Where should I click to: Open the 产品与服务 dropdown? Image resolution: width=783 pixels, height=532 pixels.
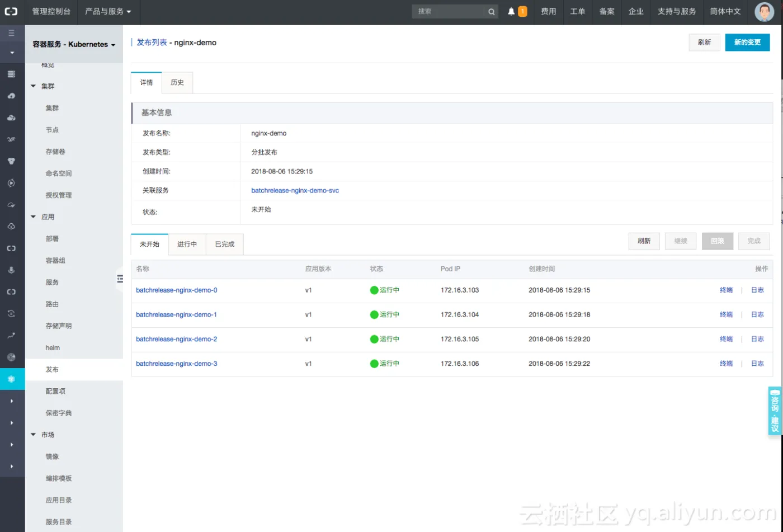pos(108,11)
